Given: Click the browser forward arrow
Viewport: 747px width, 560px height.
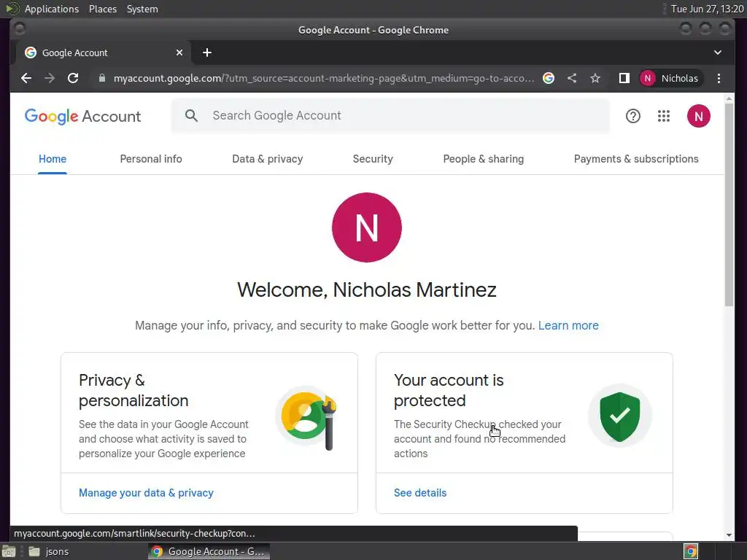Looking at the screenshot, I should point(50,78).
